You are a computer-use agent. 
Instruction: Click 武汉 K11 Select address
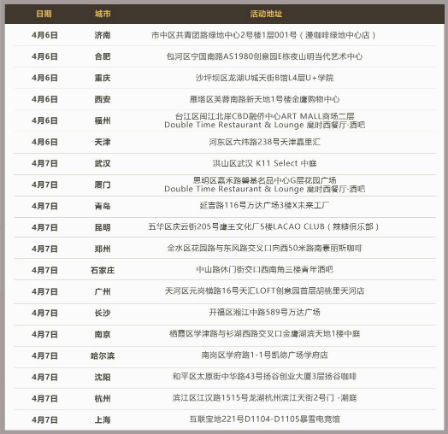click(x=265, y=163)
